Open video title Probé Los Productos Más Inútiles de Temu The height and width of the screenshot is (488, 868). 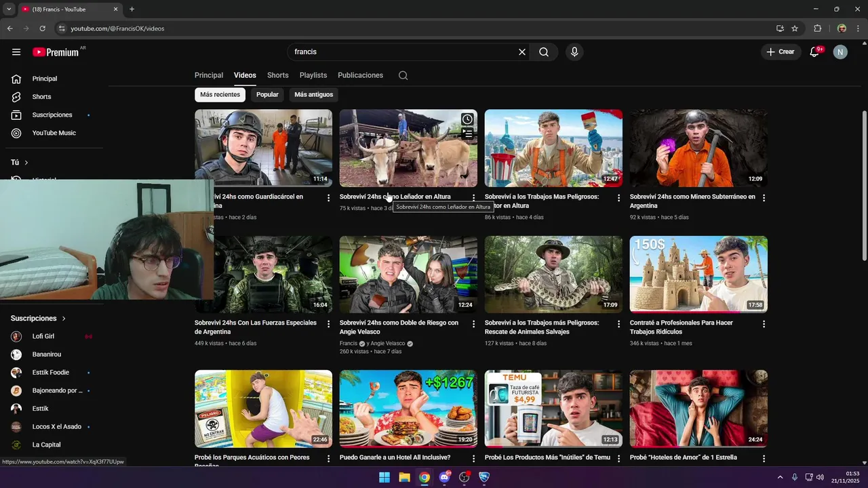pyautogui.click(x=547, y=457)
